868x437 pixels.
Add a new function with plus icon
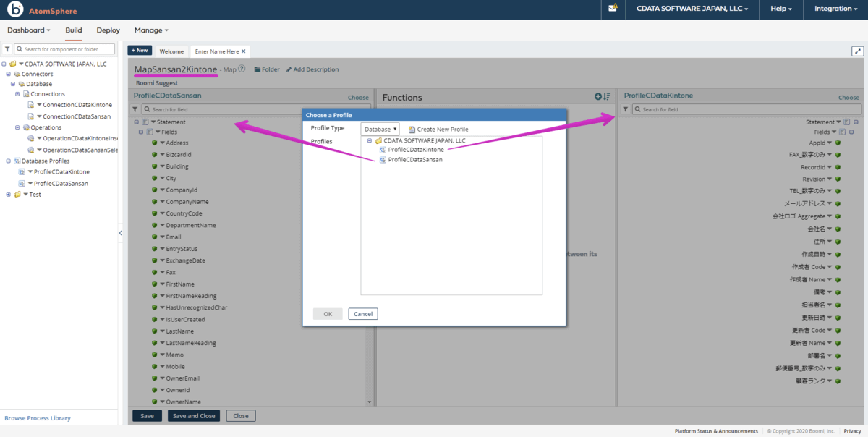598,97
